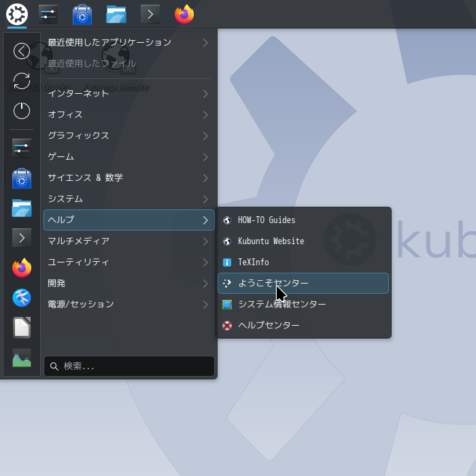Launch Discover software center from top panel
This screenshot has width=476, height=476.
(82, 14)
